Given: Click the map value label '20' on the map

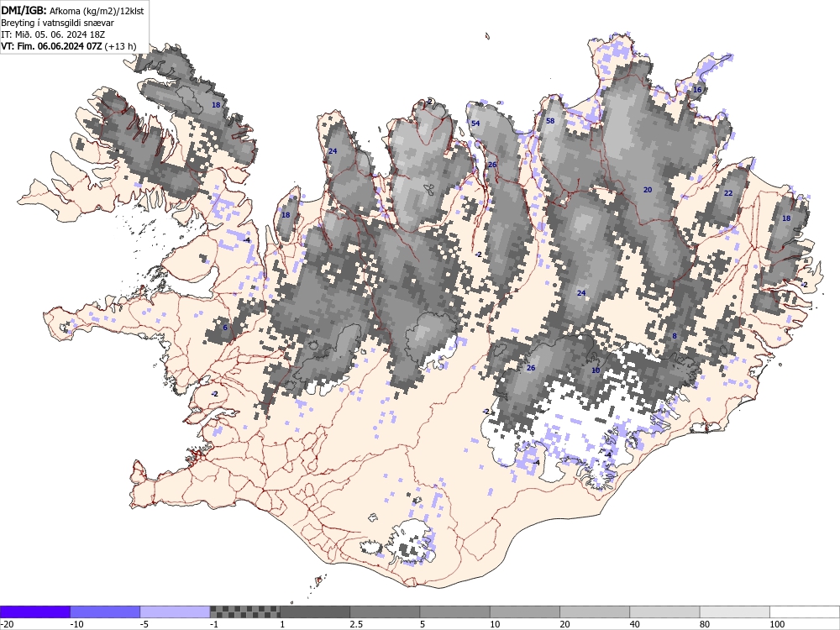Looking at the screenshot, I should [x=648, y=190].
